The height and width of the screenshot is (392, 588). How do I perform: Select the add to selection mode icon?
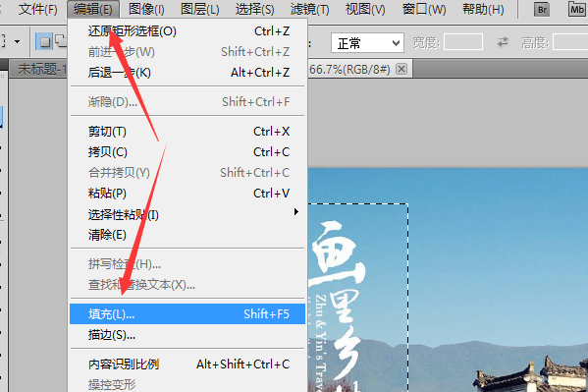(62, 41)
